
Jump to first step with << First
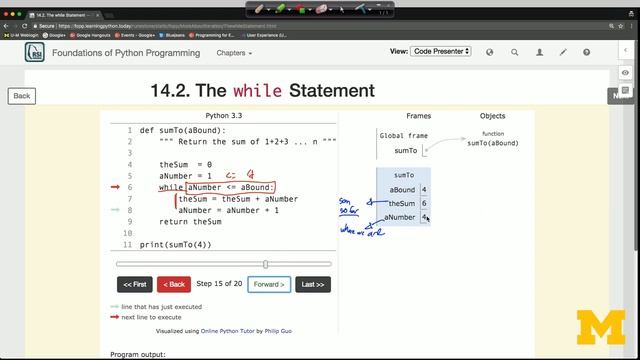click(135, 284)
